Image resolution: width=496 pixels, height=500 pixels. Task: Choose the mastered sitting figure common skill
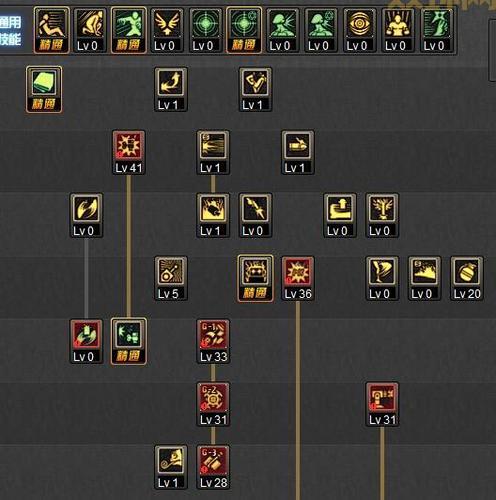pos(52,30)
